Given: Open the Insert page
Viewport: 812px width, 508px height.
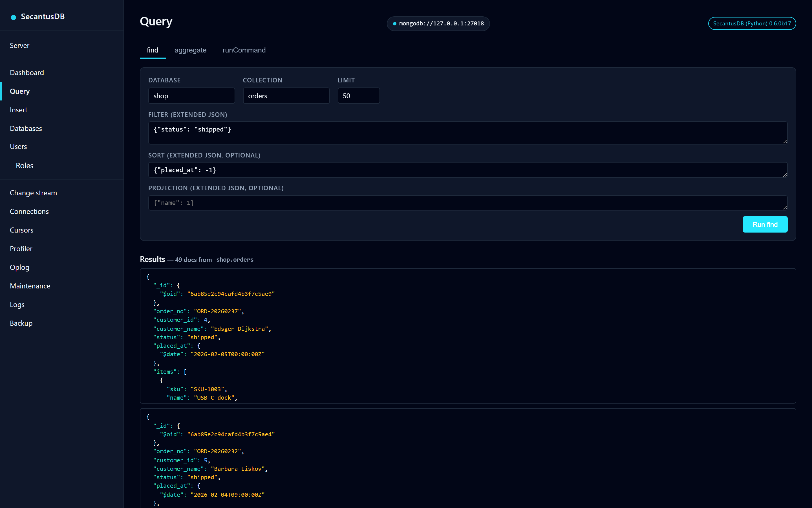Looking at the screenshot, I should click(18, 110).
